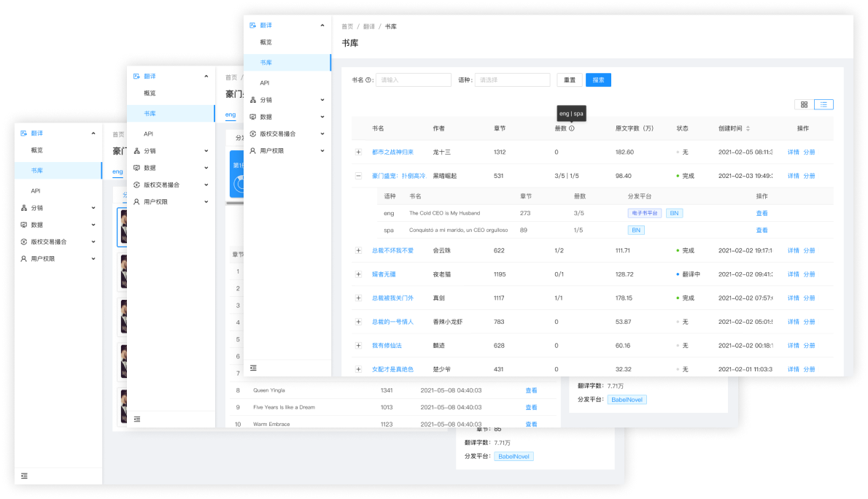Open 概览 in the frontmost sidebar
This screenshot has height=499, width=868.
(266, 42)
